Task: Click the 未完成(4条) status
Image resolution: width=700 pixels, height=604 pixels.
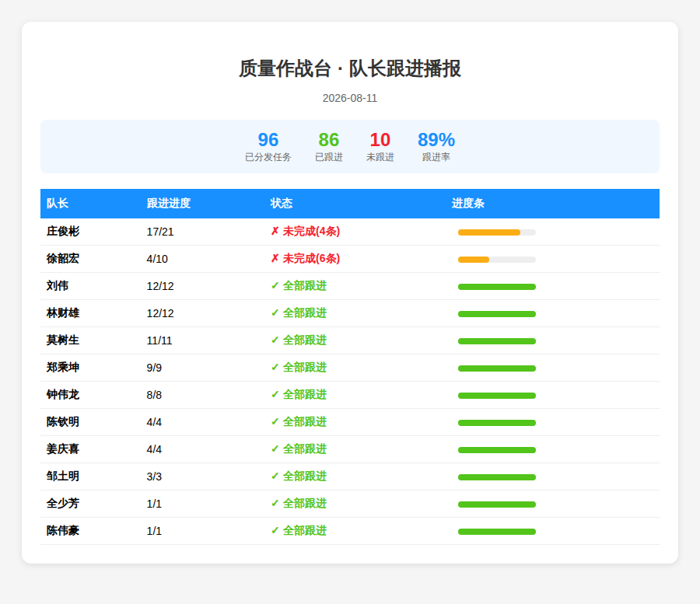Action: [306, 232]
